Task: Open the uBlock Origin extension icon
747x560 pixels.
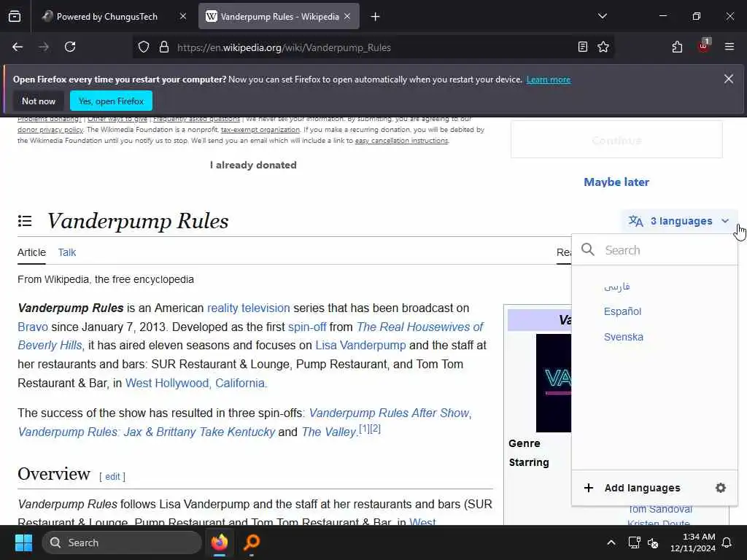Action: pyautogui.click(x=704, y=46)
